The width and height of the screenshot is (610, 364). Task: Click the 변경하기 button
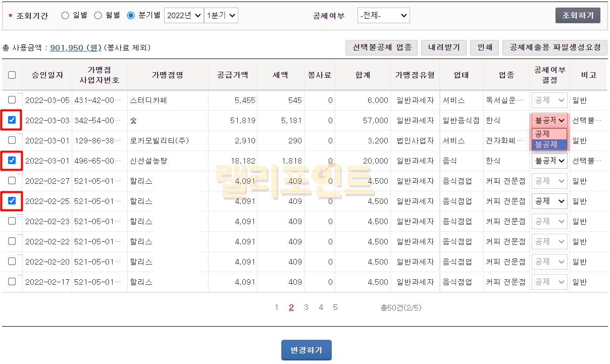click(306, 350)
